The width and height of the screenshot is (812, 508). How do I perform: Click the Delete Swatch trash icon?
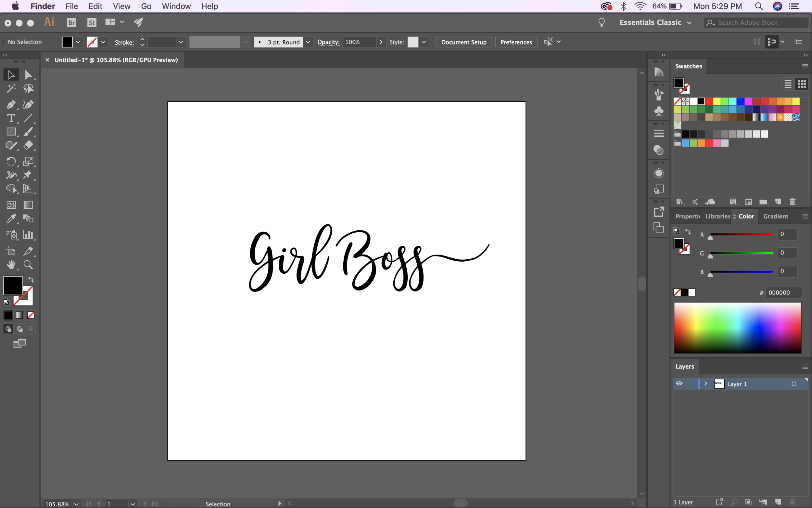[793, 202]
